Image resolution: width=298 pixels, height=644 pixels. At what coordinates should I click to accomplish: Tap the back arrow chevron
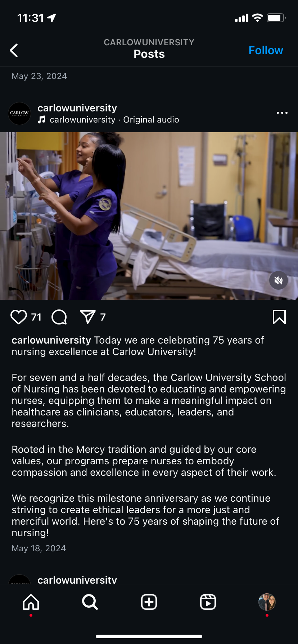tap(14, 51)
